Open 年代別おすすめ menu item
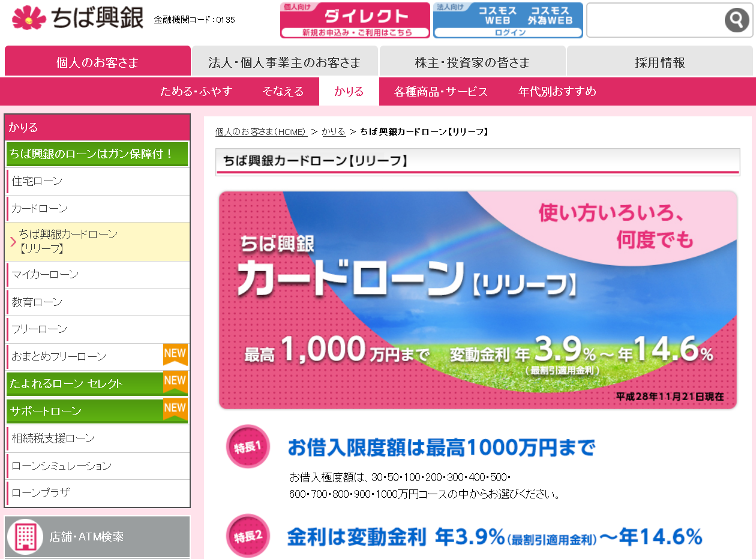 point(557,92)
